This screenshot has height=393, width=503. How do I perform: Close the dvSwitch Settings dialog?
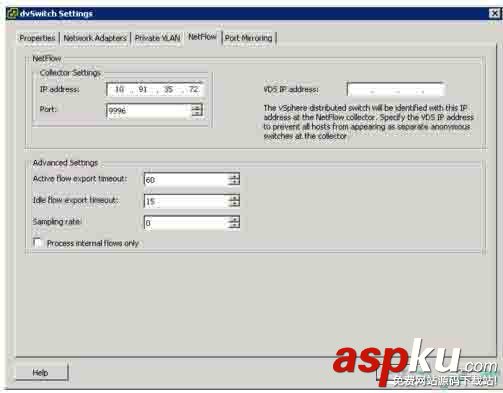click(494, 14)
